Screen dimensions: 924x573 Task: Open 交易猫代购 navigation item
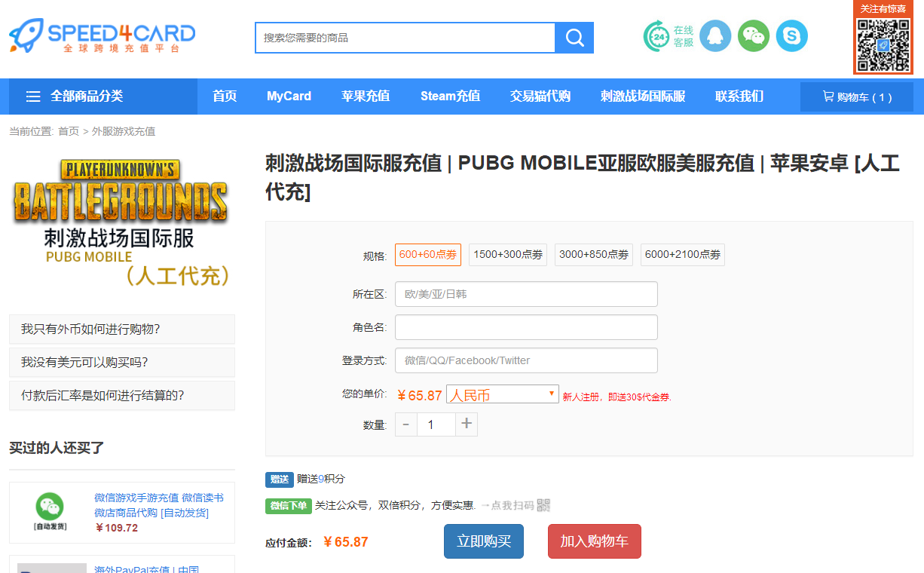(x=540, y=97)
